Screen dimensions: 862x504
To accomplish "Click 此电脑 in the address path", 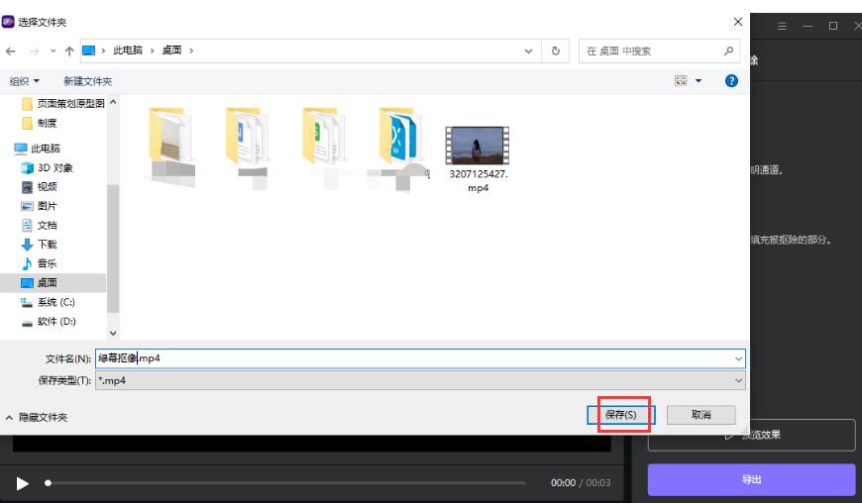I will [x=128, y=50].
